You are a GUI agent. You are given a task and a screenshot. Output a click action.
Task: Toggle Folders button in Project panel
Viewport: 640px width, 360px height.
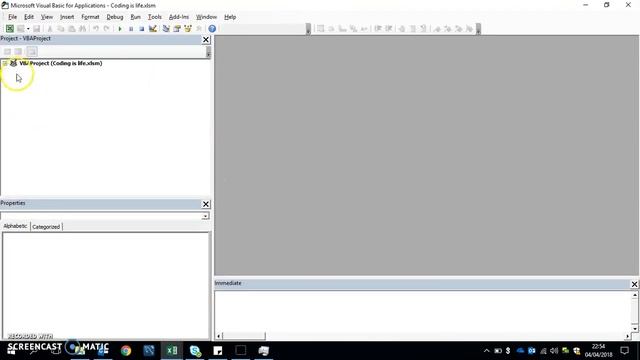(x=32, y=51)
